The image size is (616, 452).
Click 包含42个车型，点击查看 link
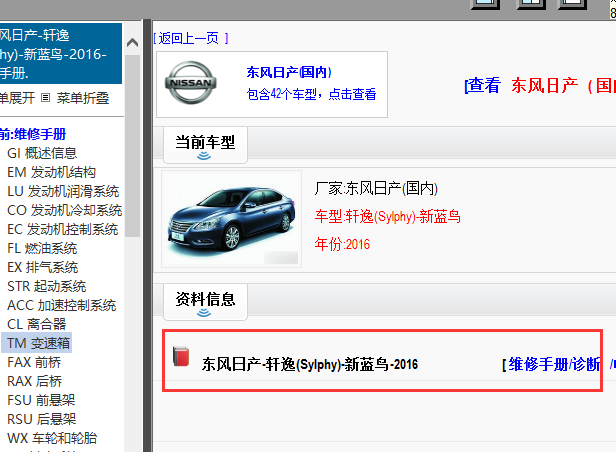click(311, 94)
